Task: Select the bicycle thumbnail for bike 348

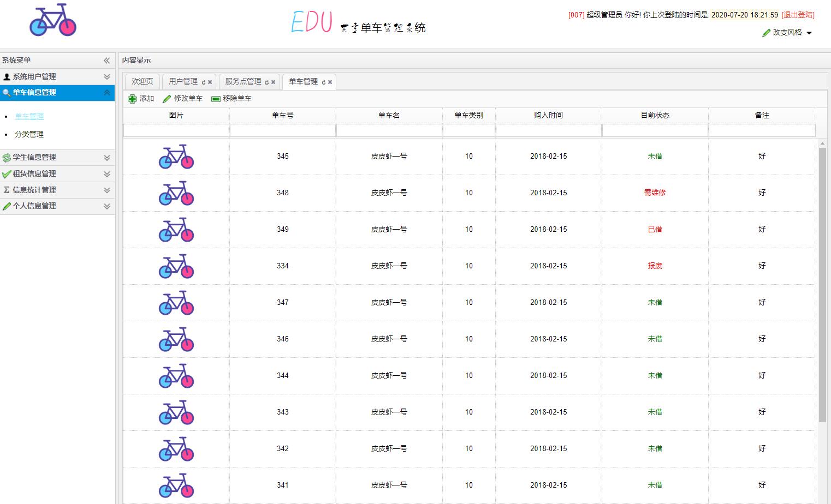Action: point(176,193)
